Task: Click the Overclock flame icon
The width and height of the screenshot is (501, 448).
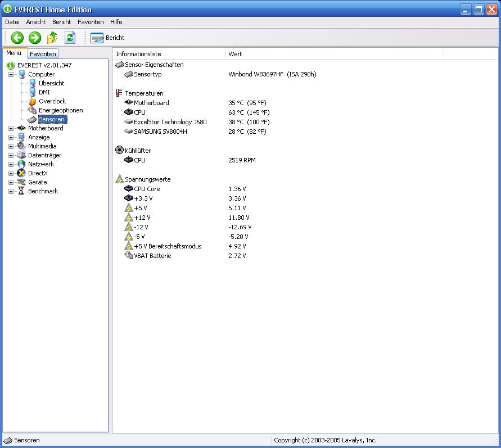Action: click(x=32, y=101)
